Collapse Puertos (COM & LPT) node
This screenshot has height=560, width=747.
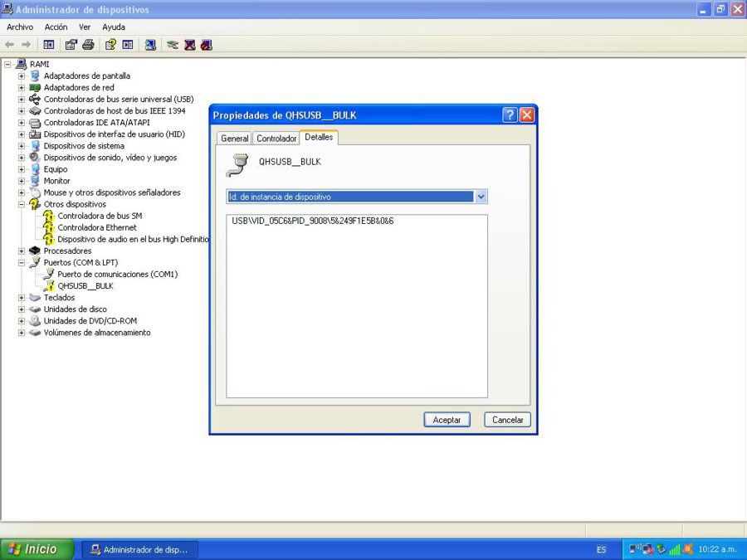tap(22, 262)
